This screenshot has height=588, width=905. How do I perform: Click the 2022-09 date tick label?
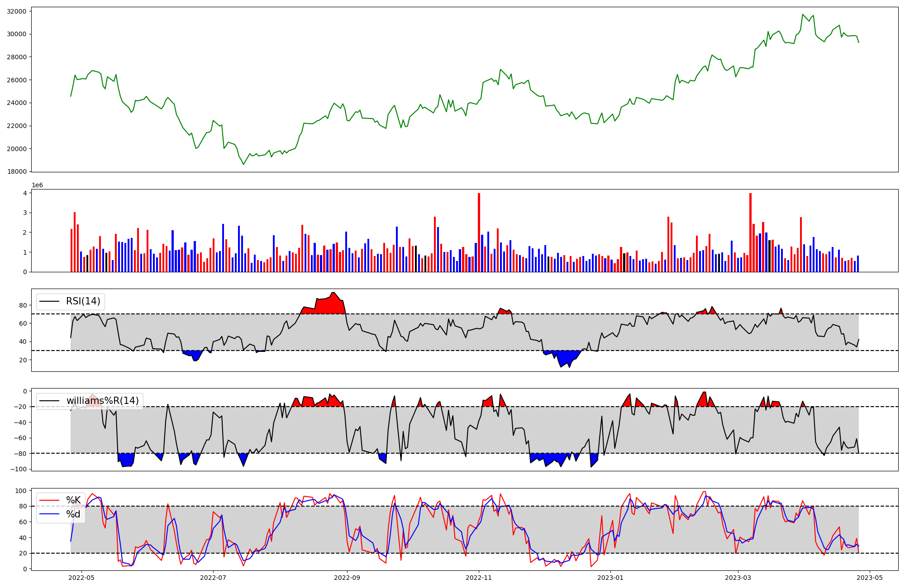coord(347,578)
